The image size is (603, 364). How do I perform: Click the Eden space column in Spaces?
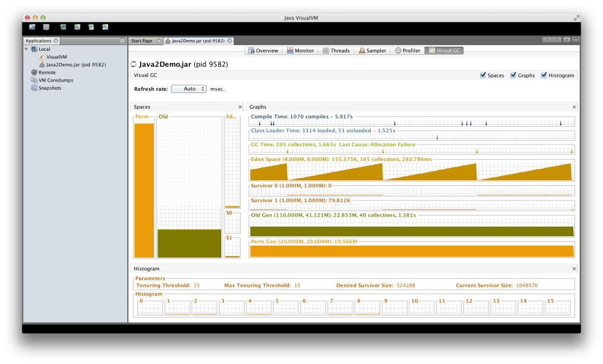pos(232,162)
